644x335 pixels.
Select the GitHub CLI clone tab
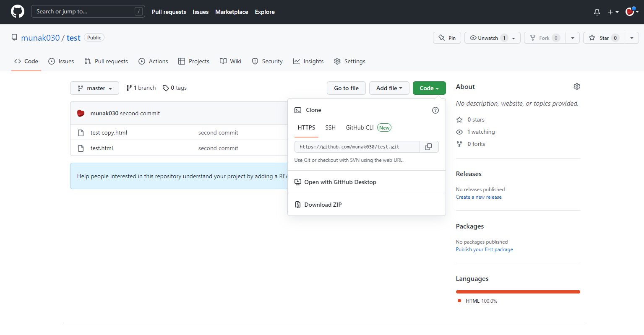point(368,128)
